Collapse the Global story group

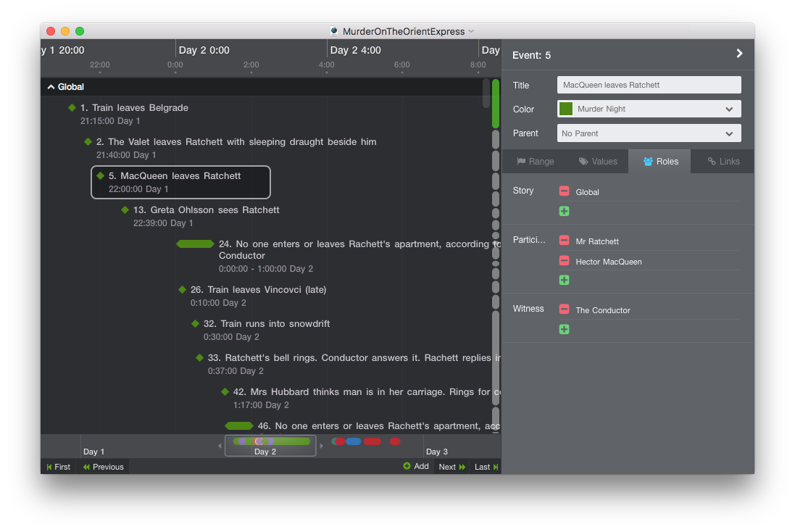[x=51, y=87]
